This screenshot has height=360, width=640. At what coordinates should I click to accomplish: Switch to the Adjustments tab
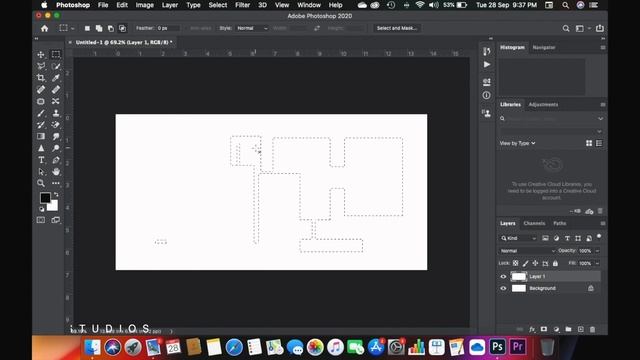[x=543, y=104]
